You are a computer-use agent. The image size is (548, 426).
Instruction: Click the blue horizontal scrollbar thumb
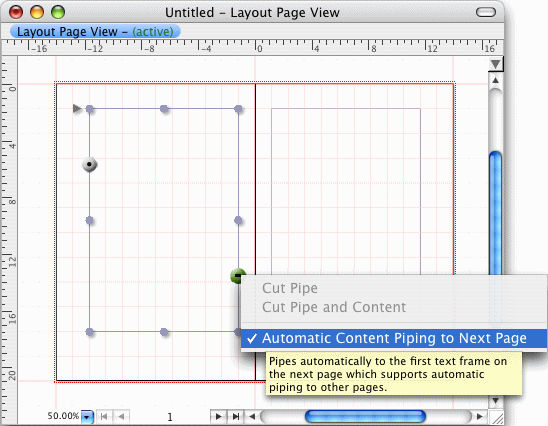pyautogui.click(x=365, y=416)
